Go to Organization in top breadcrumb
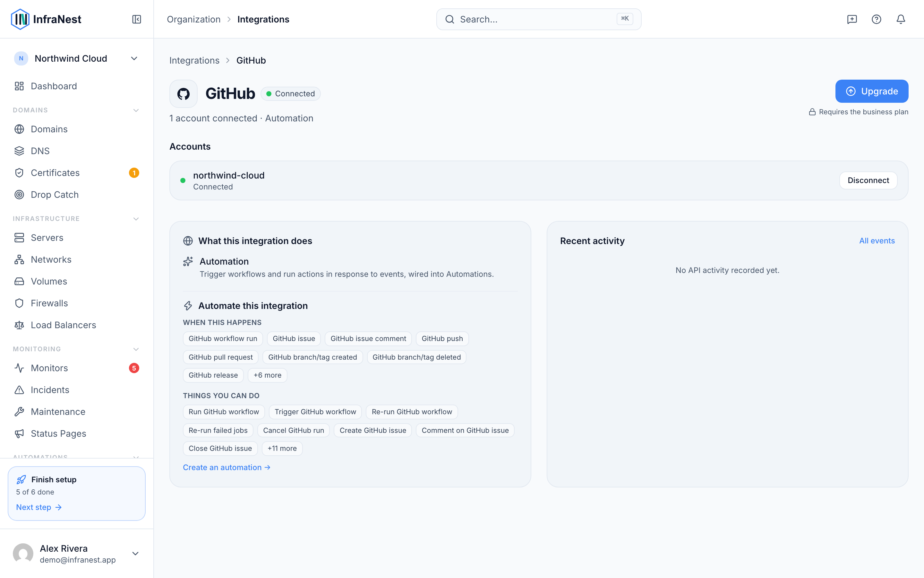Viewport: 924px width, 578px height. [x=193, y=19]
